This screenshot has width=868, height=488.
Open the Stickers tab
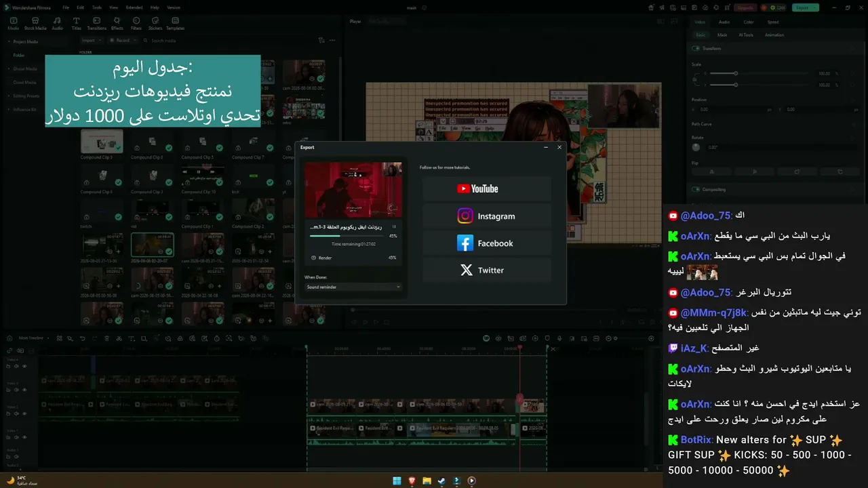click(155, 24)
